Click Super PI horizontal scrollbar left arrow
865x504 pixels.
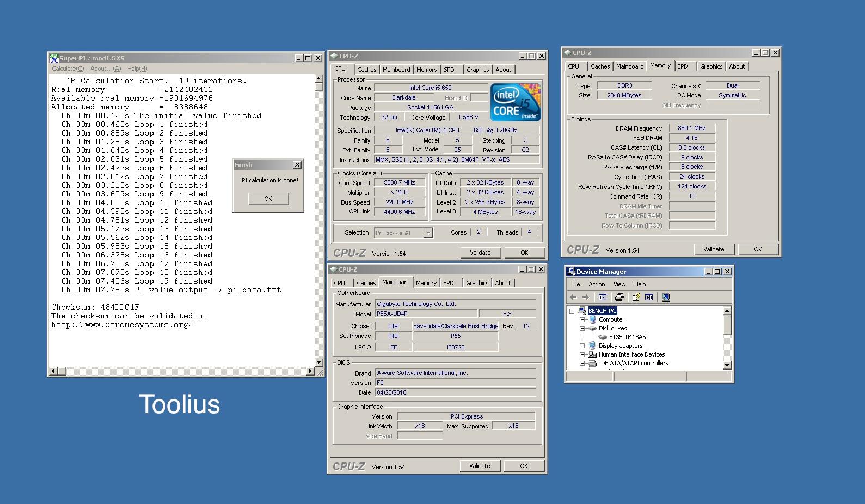[53, 371]
